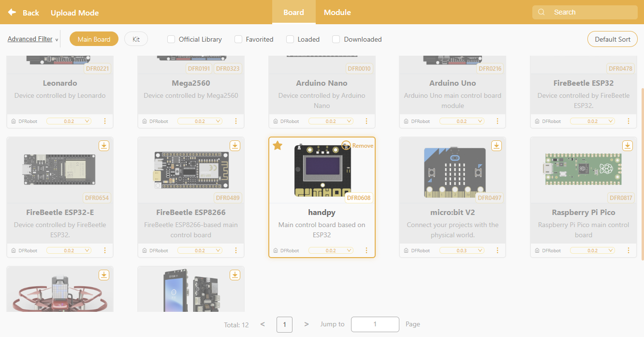Screen dimensions: 644x337
Task: Select the Kit filter
Action: pyautogui.click(x=136, y=39)
